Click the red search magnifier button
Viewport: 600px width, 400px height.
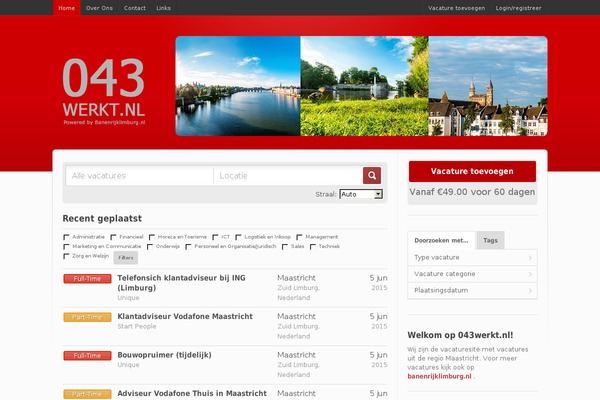point(372,176)
